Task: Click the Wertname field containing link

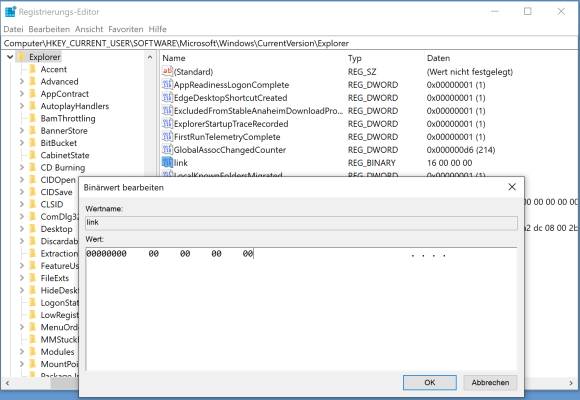Action: click(x=301, y=223)
